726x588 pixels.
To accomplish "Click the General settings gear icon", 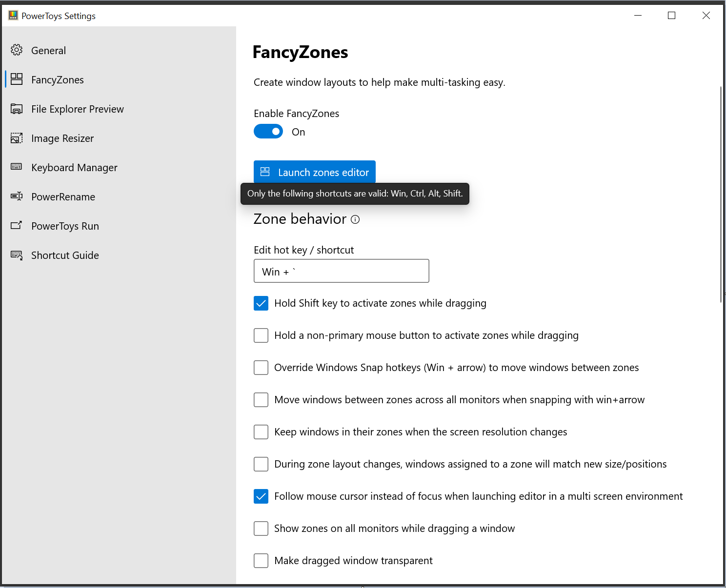I will (x=16, y=50).
